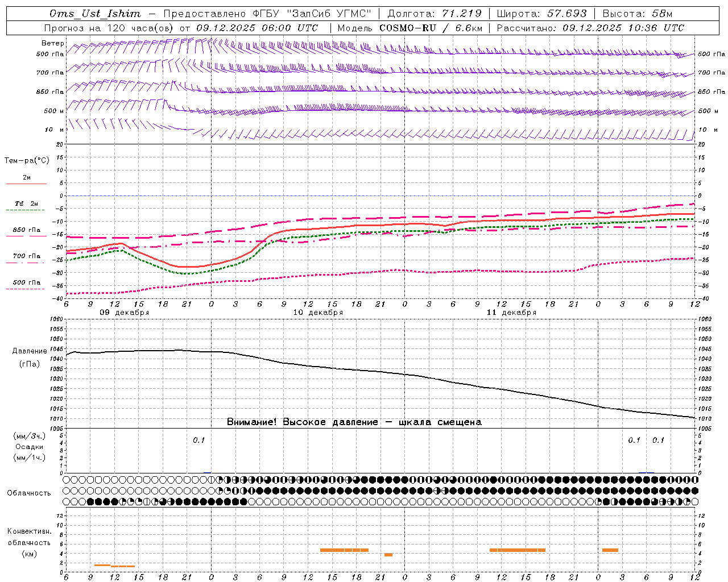Click the (км) unit label under convective cloudiness
The width and height of the screenshot is (728, 582).
coord(29,554)
